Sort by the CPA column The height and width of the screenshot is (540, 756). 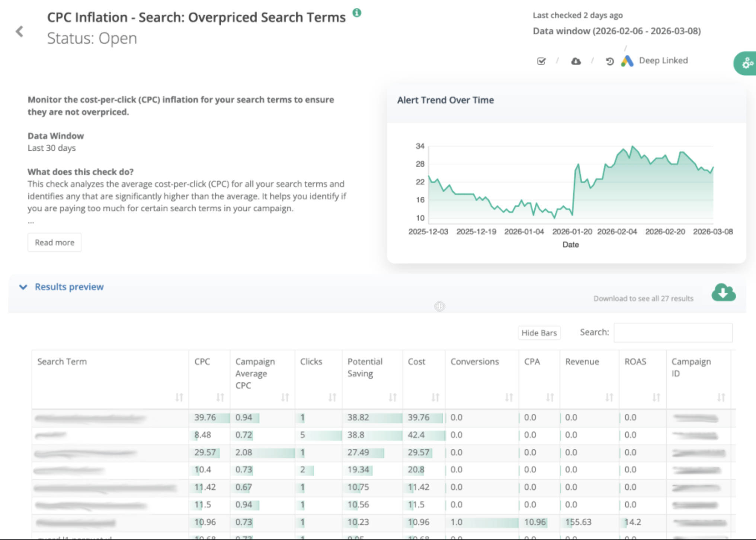[550, 397]
